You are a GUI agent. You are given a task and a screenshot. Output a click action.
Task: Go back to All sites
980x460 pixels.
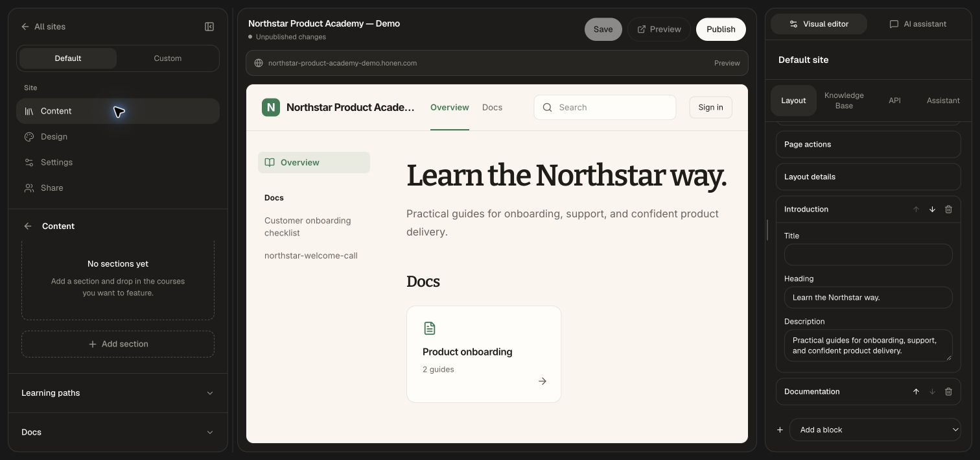coord(43,27)
